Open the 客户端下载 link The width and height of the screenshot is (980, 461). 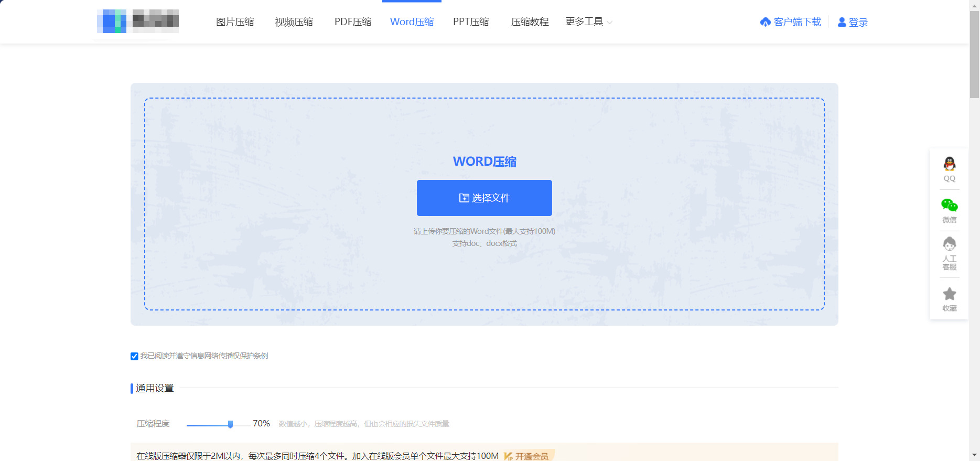coord(797,22)
